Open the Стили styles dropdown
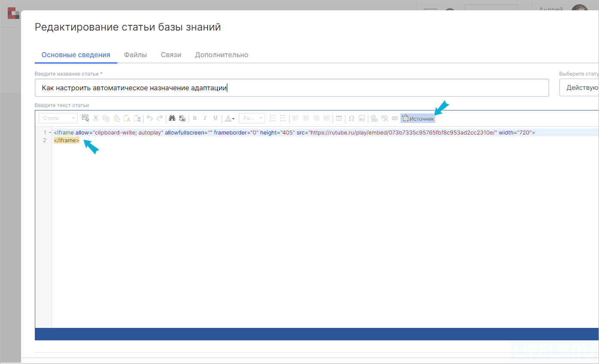This screenshot has width=599, height=364. [x=58, y=118]
